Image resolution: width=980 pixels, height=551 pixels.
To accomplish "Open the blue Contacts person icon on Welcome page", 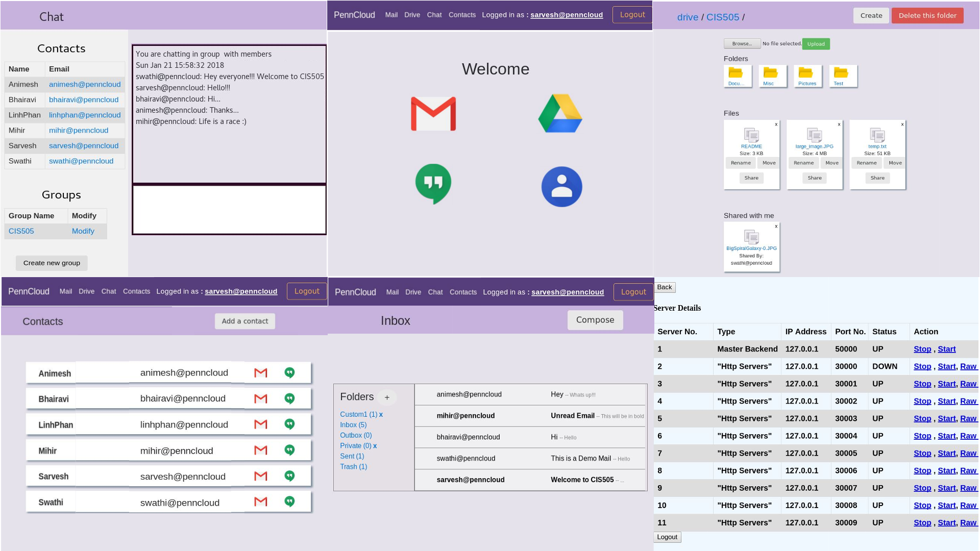I will (x=561, y=187).
